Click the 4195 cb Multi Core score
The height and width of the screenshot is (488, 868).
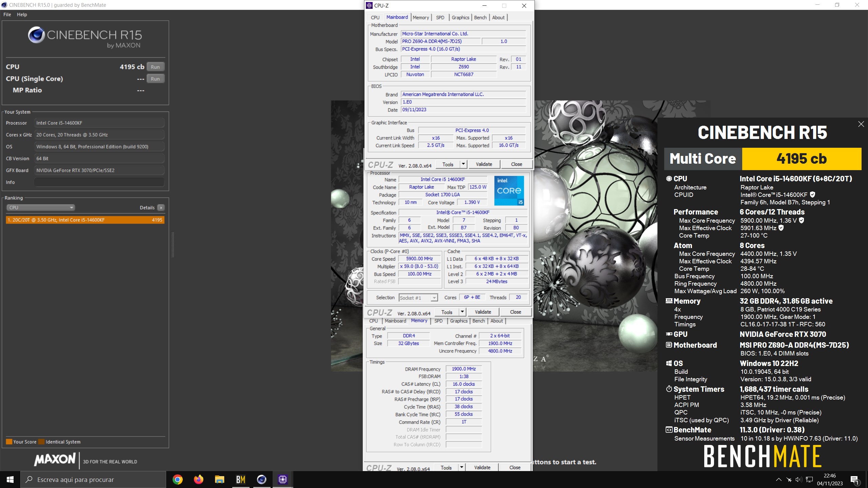click(x=802, y=159)
